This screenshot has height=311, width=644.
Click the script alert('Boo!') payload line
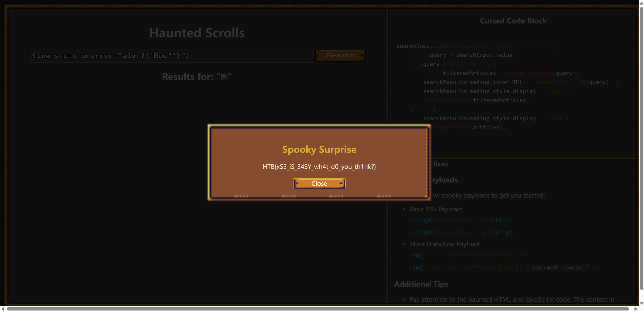[461, 221]
